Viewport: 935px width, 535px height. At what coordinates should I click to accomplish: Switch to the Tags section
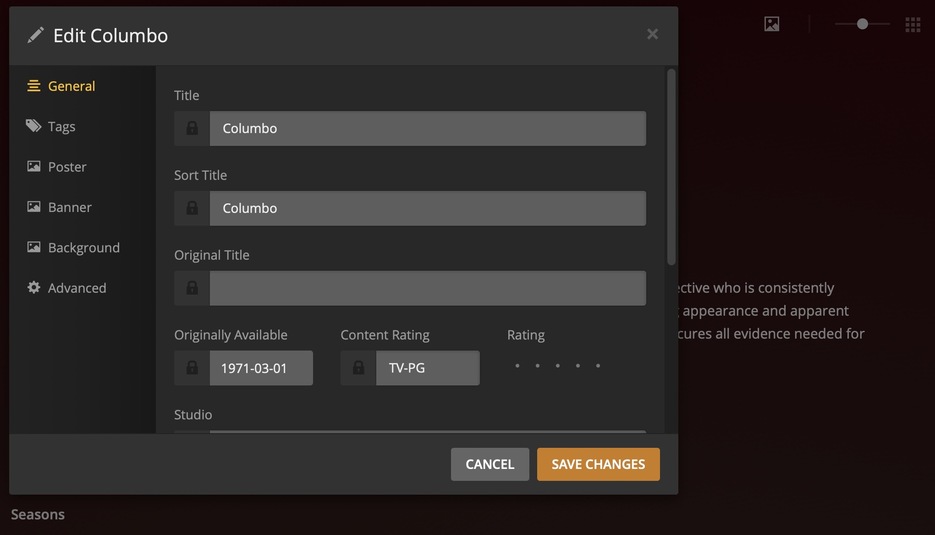pyautogui.click(x=51, y=126)
